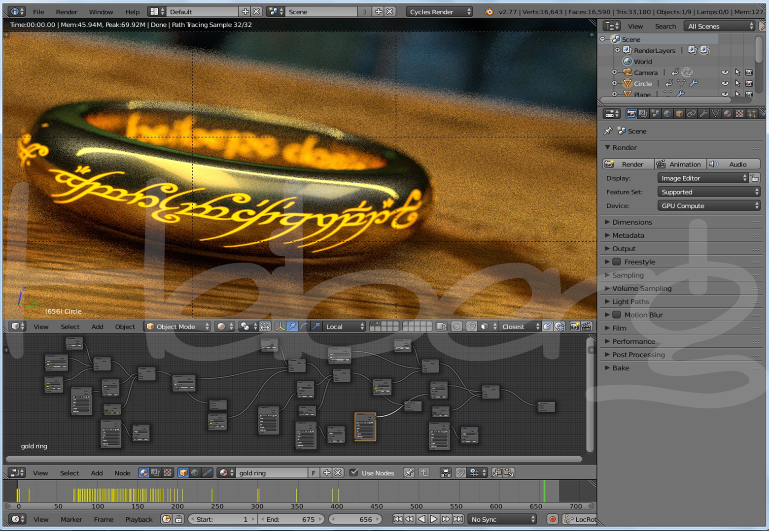Toggle the Freestyle checkbox

pos(617,262)
